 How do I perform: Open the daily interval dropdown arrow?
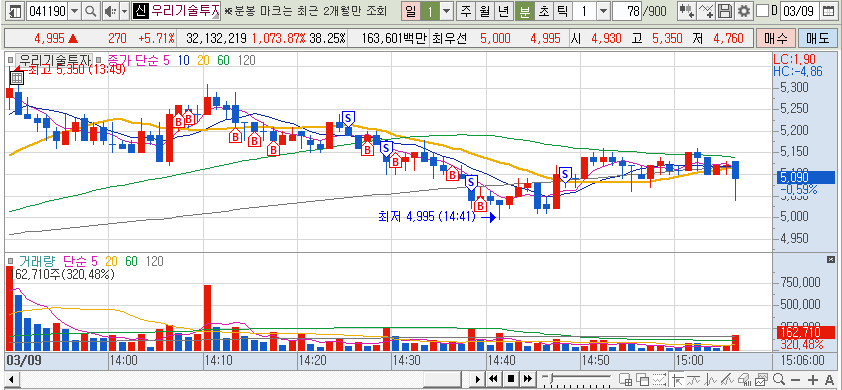point(446,10)
